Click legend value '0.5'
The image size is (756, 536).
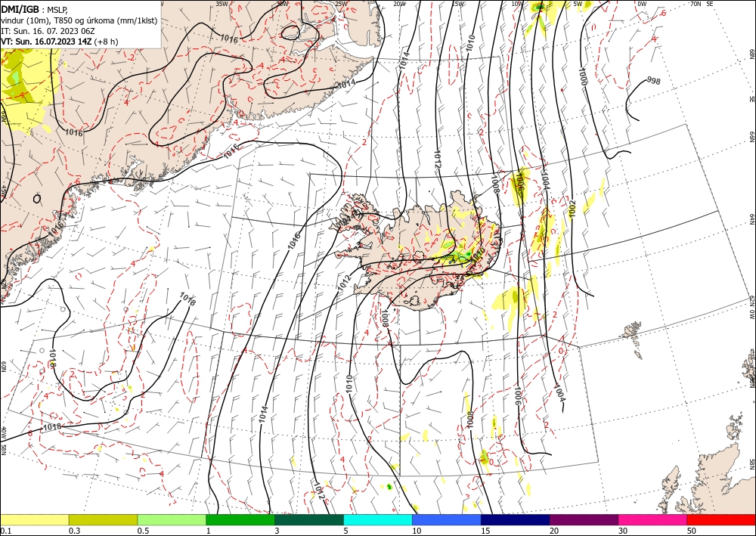pos(143,531)
